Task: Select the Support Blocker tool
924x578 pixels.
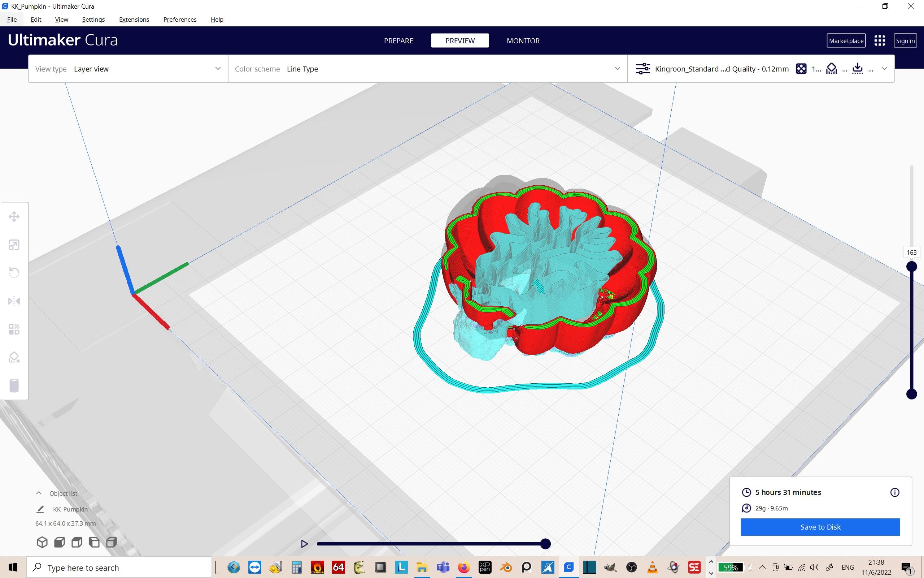Action: [x=14, y=357]
